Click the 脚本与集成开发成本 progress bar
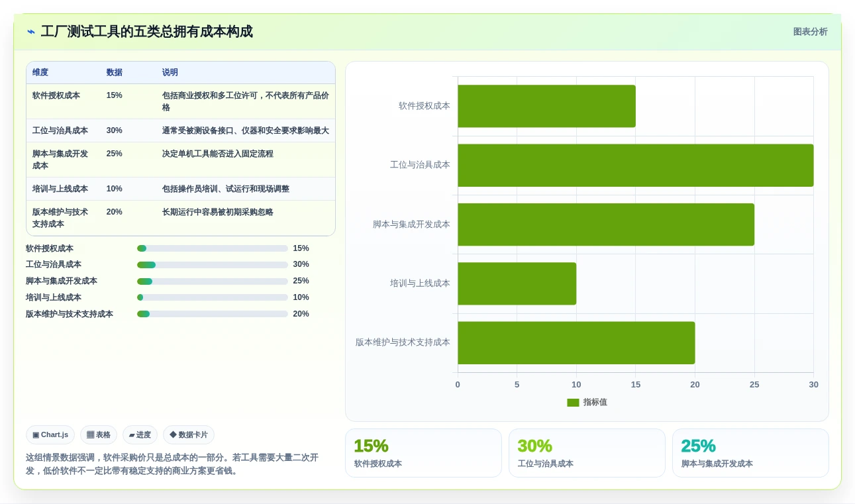 [x=213, y=281]
